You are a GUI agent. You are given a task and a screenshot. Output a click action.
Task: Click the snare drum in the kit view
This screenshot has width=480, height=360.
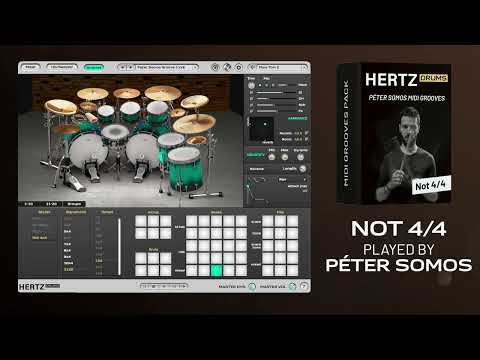115,133
